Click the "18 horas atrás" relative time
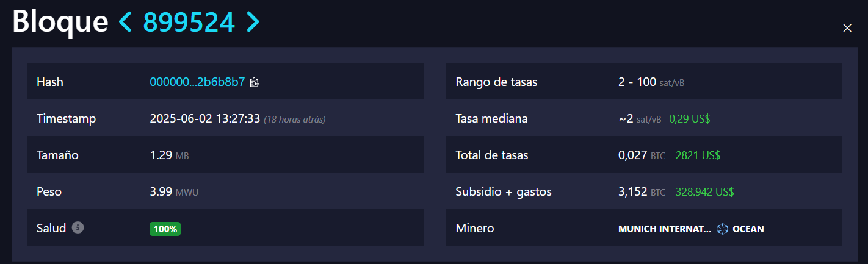The width and height of the screenshot is (868, 264). tap(295, 119)
